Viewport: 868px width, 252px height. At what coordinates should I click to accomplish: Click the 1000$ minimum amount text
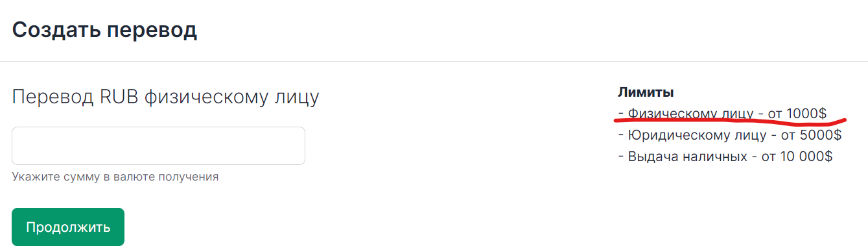click(806, 114)
